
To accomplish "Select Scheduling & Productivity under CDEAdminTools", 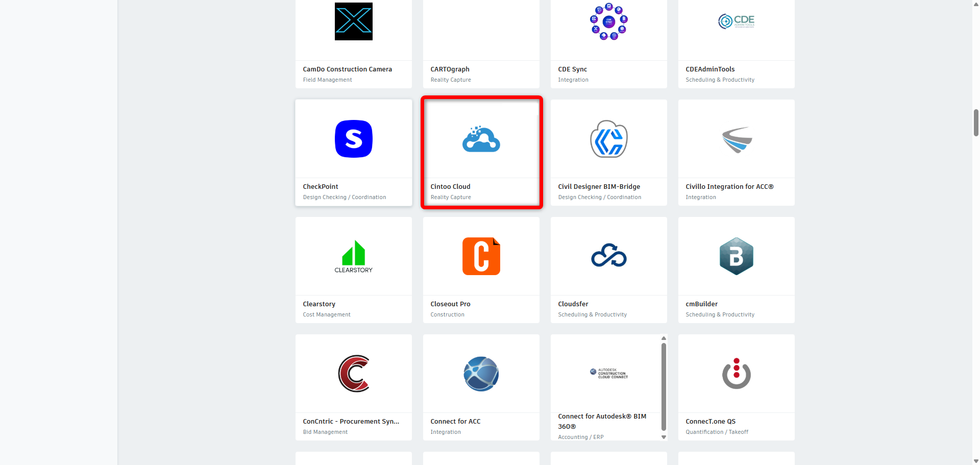I will [x=720, y=80].
